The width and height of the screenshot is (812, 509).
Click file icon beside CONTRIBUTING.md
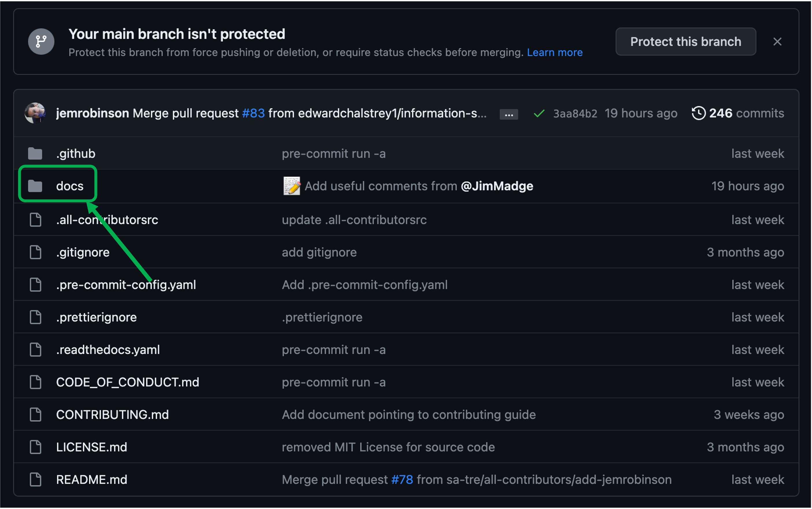coord(35,415)
